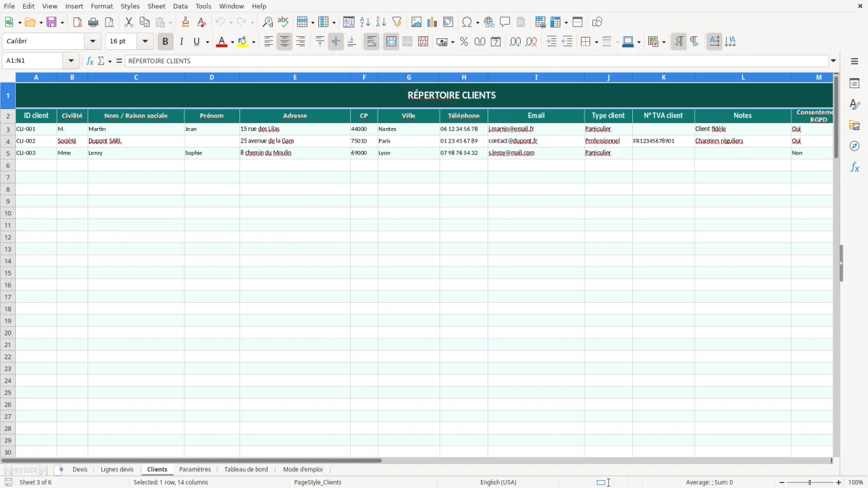Apply the yellow background color swatch
Viewport: 868px width, 488px height.
tap(243, 42)
